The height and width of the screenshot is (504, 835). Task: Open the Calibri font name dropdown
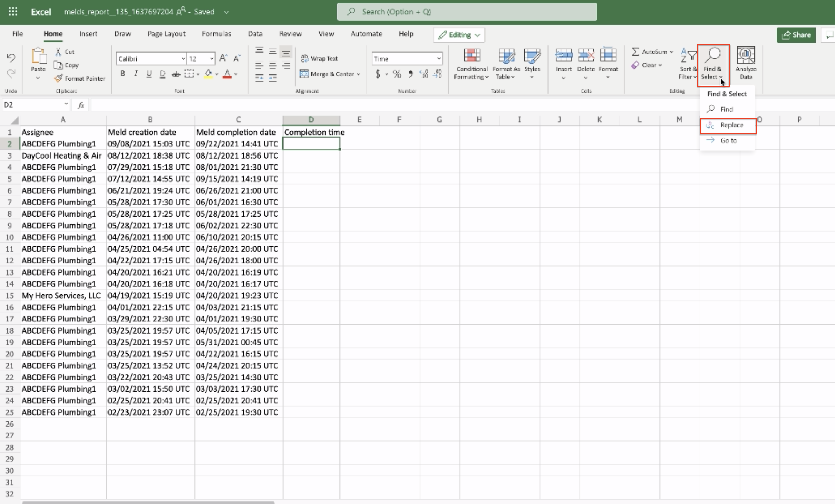coord(183,59)
